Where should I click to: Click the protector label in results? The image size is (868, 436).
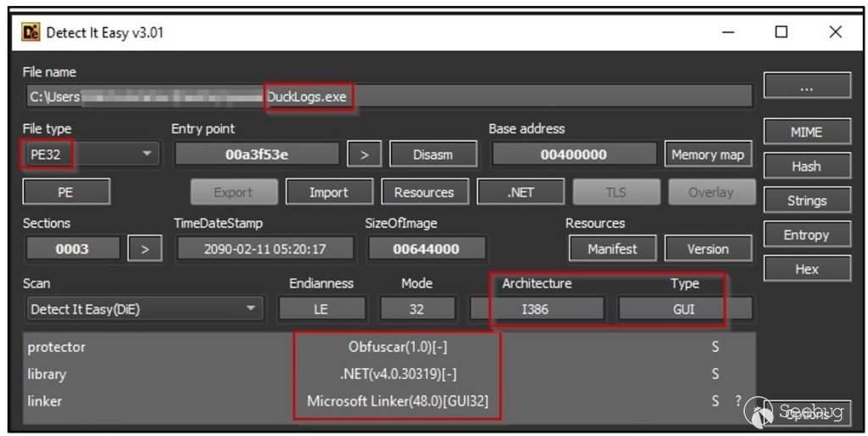coord(57,348)
